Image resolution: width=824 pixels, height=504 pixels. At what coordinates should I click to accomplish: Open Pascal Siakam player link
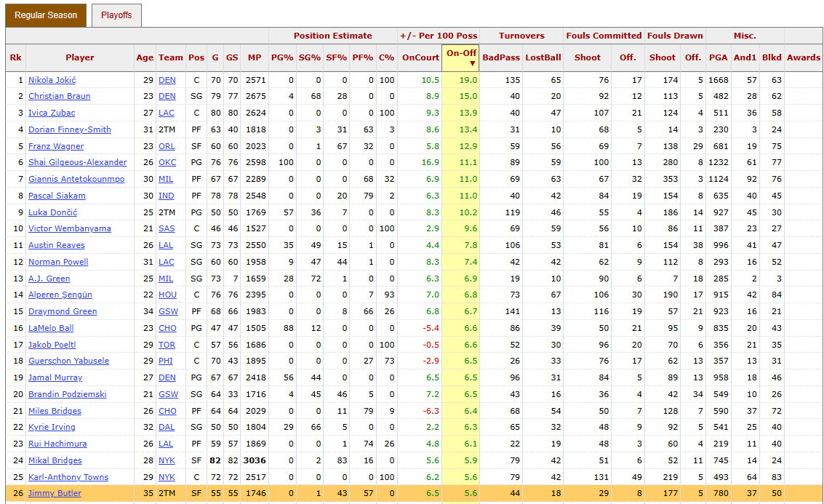tap(57, 196)
